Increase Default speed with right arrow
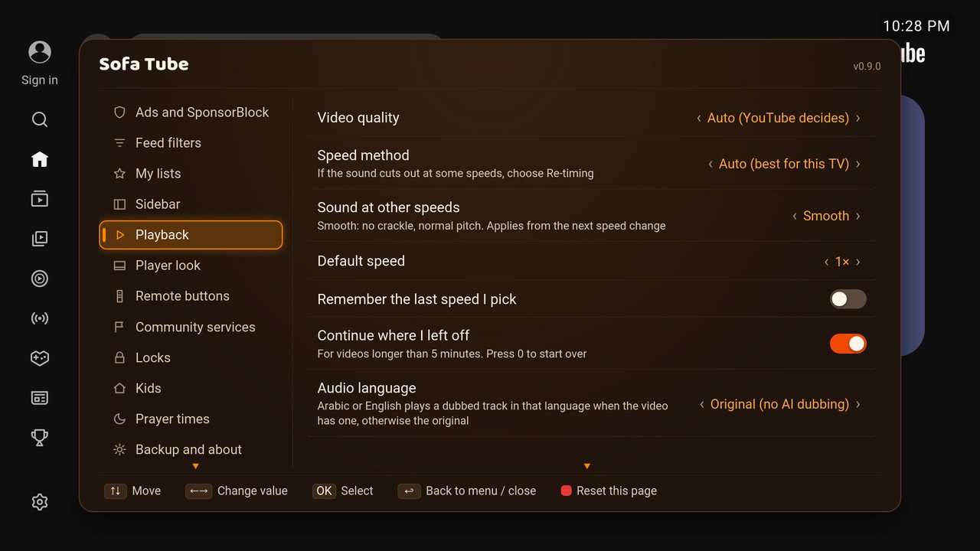Image resolution: width=980 pixels, height=551 pixels. coord(858,262)
